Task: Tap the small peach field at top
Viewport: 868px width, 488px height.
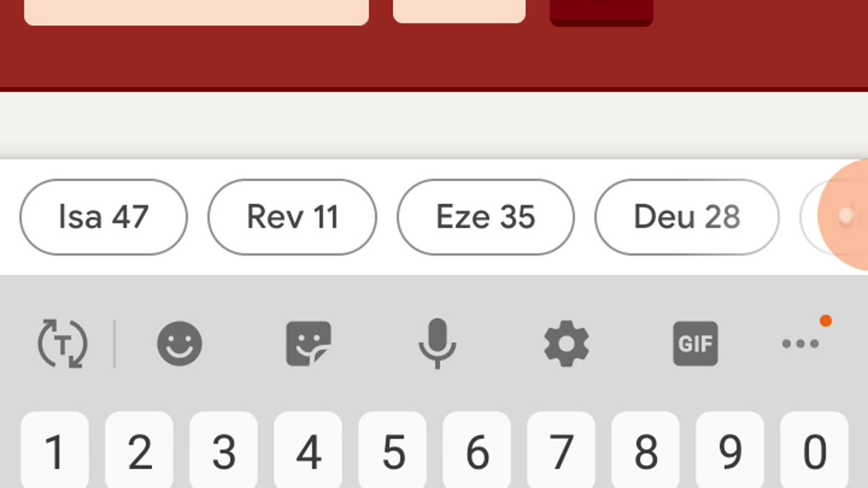Action: click(x=459, y=10)
